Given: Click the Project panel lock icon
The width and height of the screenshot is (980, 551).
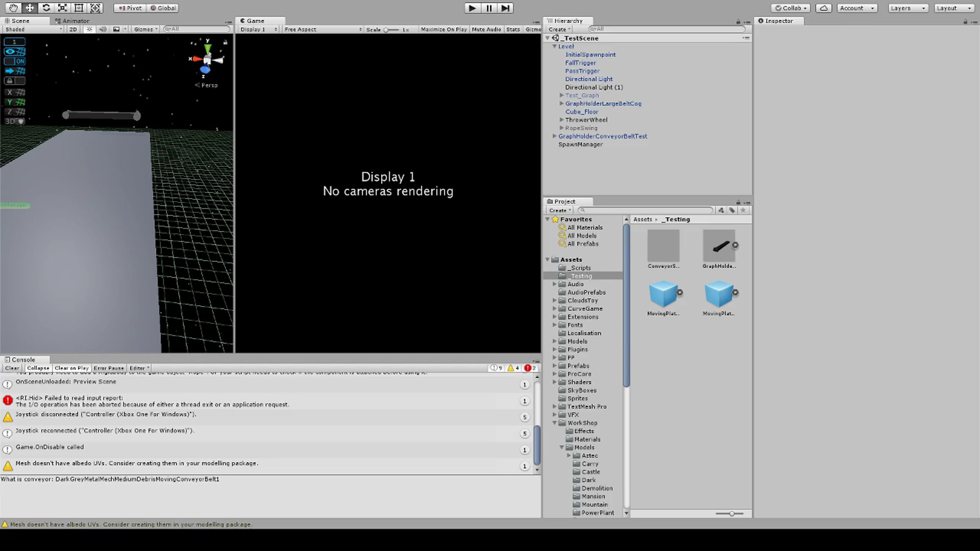Looking at the screenshot, I should tap(738, 202).
